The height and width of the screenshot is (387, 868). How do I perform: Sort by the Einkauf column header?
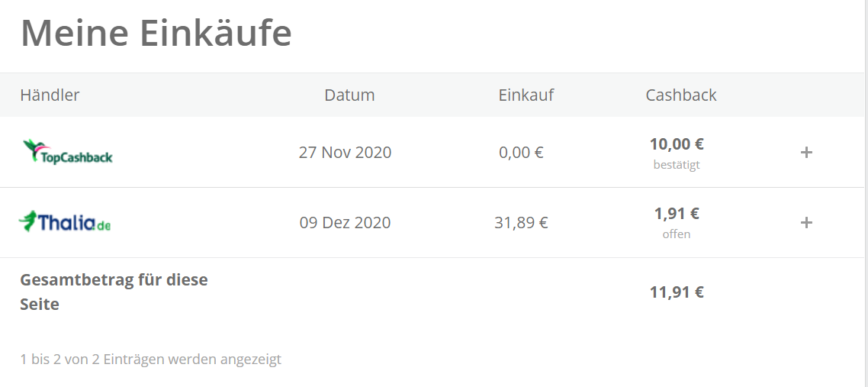pos(526,95)
